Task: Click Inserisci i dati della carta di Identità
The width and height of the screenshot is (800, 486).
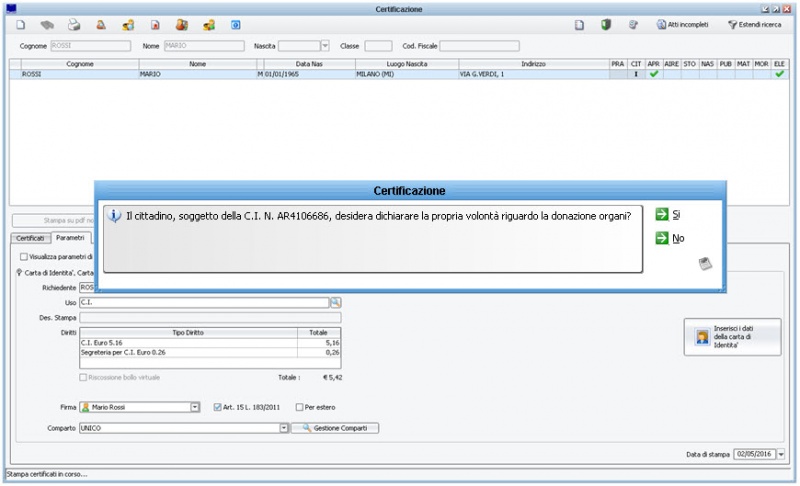Action: coord(732,337)
